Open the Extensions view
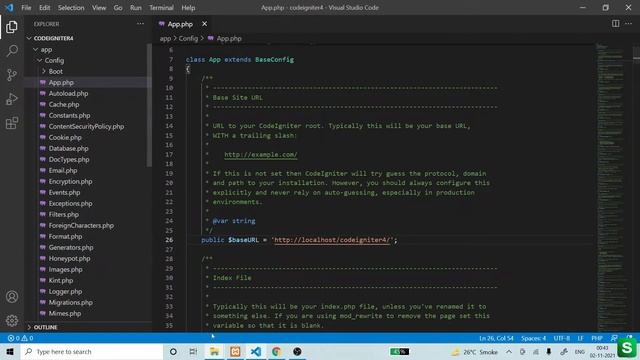 pyautogui.click(x=12, y=123)
